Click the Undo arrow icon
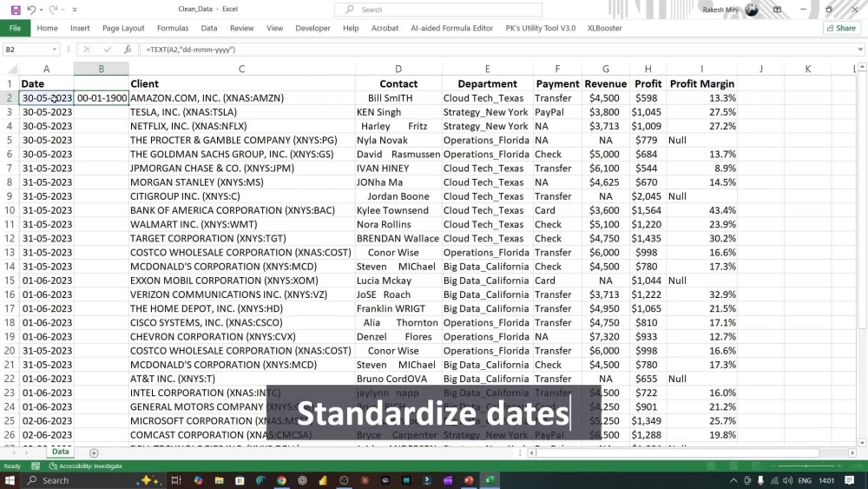Viewport: 868px width, 489px height. tap(31, 10)
